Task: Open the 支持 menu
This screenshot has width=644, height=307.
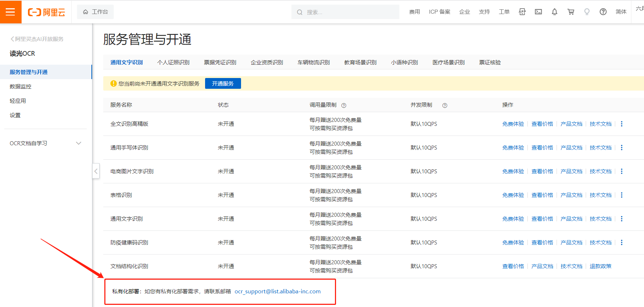Action: (x=484, y=12)
